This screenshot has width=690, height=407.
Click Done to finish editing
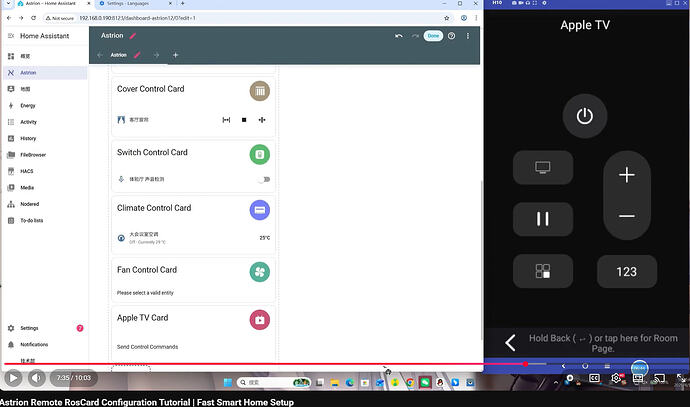point(433,36)
